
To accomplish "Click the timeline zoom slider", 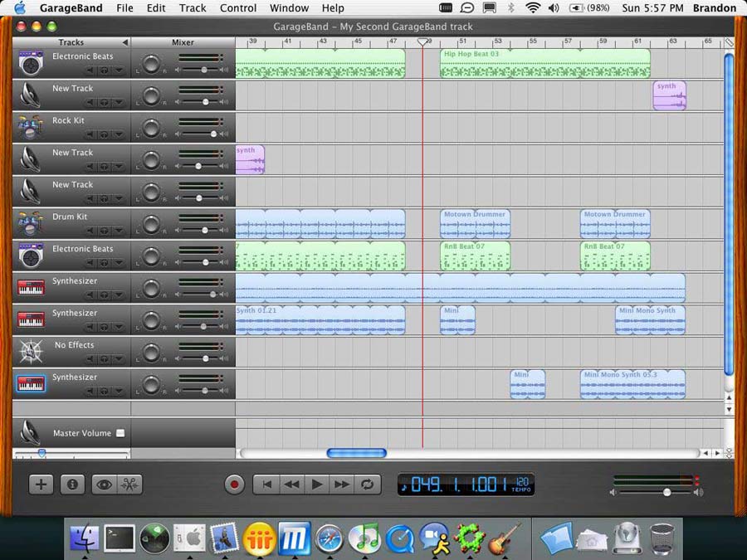I will pyautogui.click(x=42, y=453).
